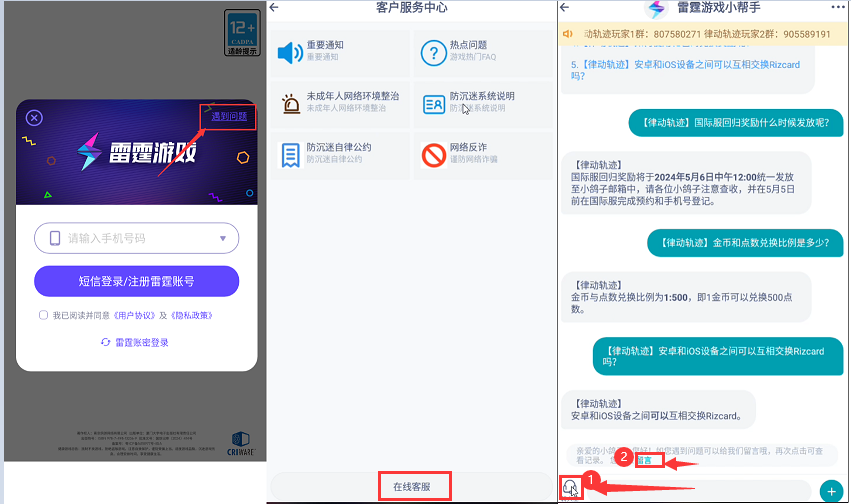Open 未成年人网络环境整治 alarm icon
Viewport: 851px width, 504px height.
click(291, 104)
